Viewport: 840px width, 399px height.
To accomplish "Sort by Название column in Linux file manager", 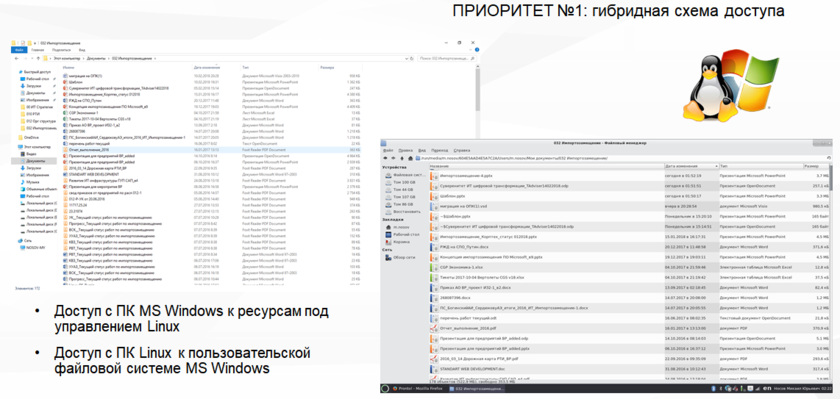I will [546, 167].
